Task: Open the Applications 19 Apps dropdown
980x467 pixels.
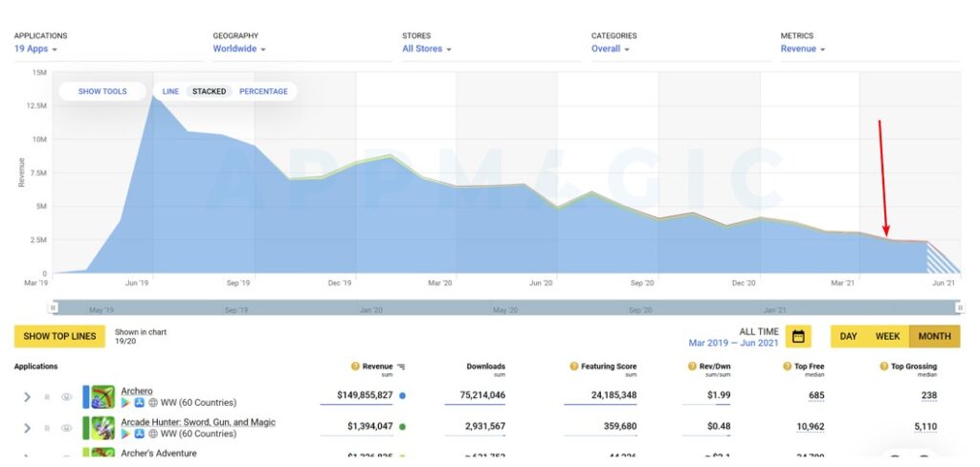Action: click(35, 49)
